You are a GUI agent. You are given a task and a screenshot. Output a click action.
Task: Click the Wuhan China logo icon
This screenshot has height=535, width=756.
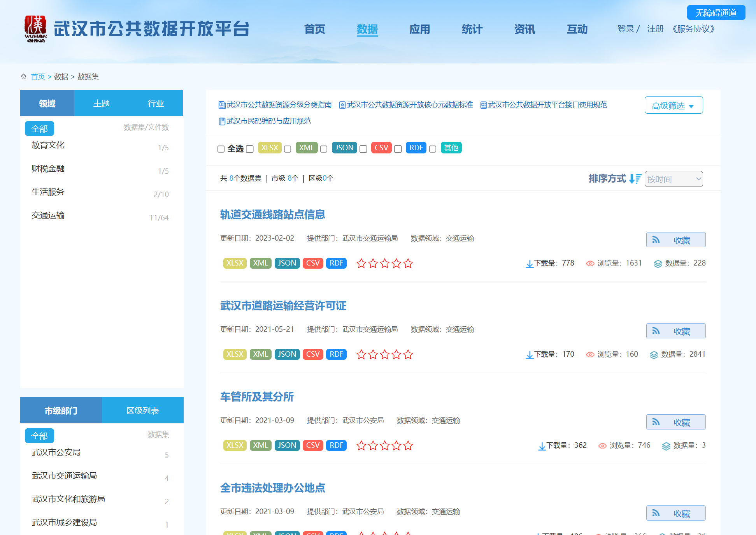click(35, 29)
